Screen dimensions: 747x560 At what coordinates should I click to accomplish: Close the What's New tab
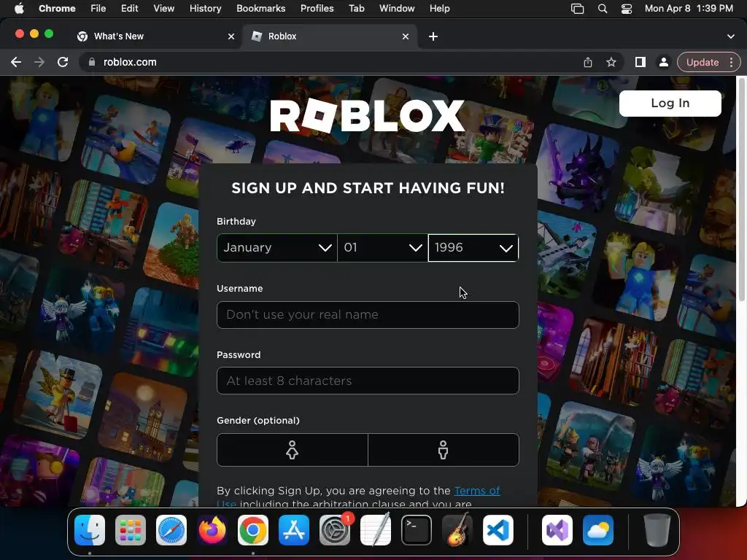231,36
